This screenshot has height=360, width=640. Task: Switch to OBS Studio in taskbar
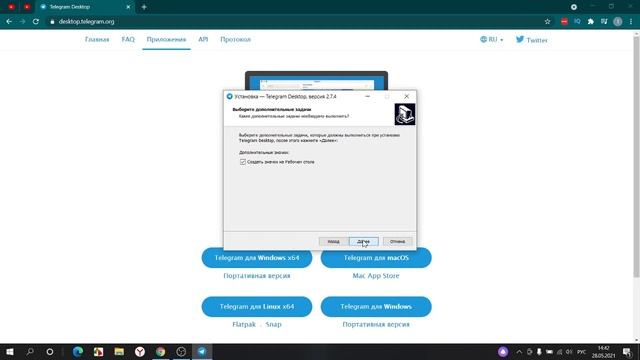[181, 351]
